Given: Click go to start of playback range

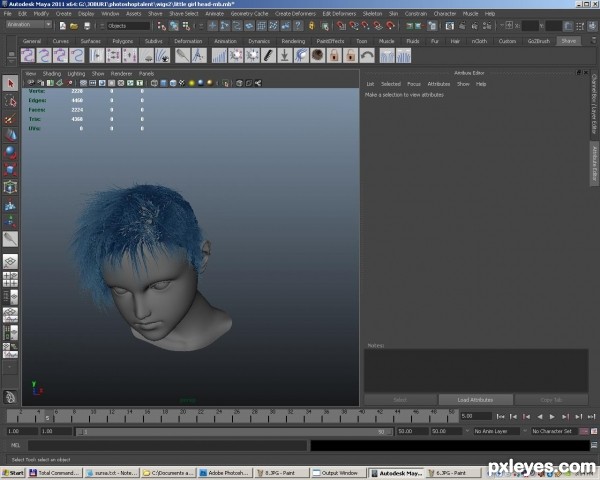Looking at the screenshot, I should [500, 416].
